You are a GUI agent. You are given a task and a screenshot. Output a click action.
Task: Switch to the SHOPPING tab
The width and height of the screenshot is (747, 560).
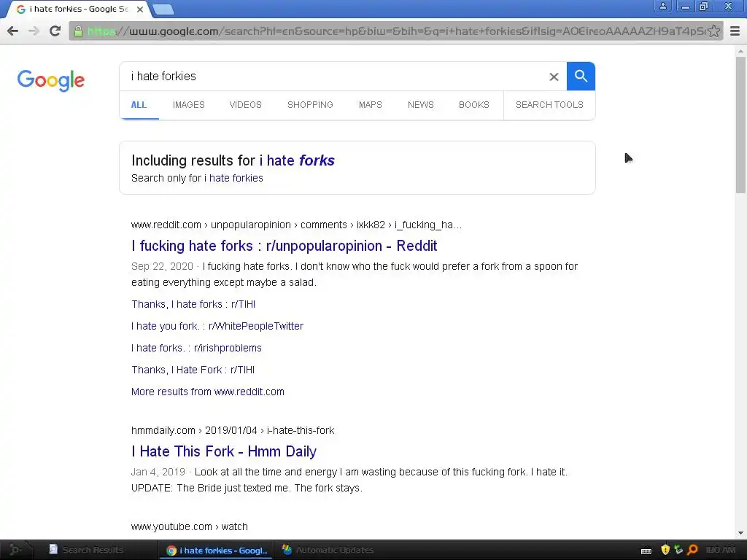[x=310, y=105]
